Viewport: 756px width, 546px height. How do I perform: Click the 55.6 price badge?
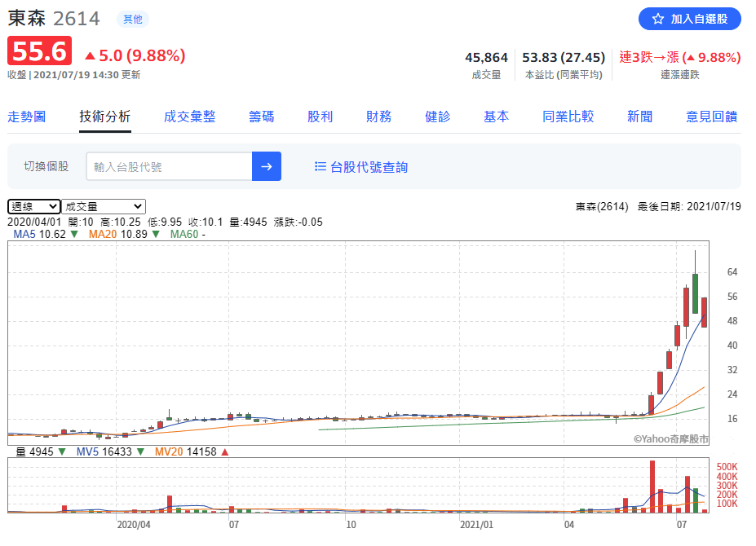click(39, 51)
